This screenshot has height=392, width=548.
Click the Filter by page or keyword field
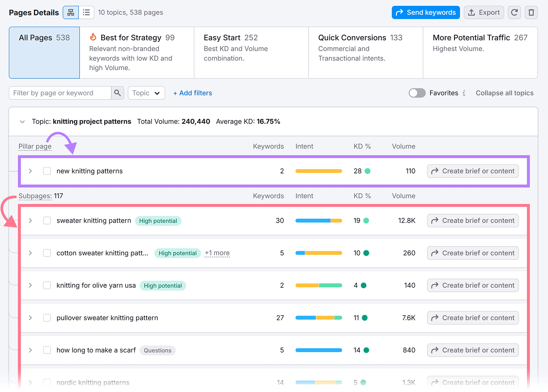pyautogui.click(x=60, y=93)
